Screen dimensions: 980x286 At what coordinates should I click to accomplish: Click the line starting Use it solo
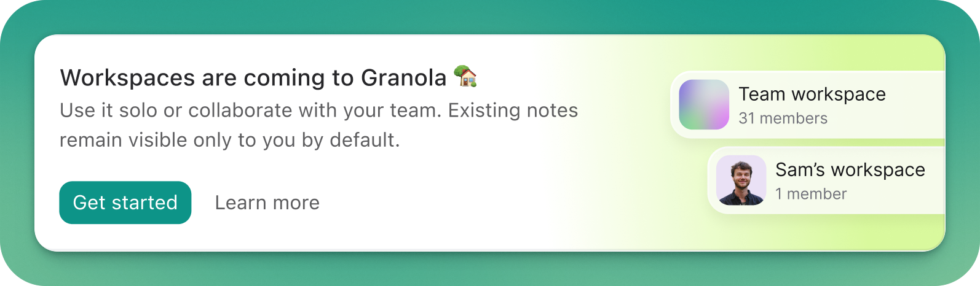(319, 110)
